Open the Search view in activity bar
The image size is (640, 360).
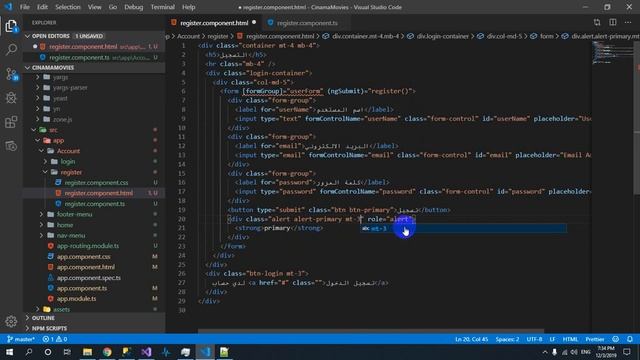click(x=11, y=50)
